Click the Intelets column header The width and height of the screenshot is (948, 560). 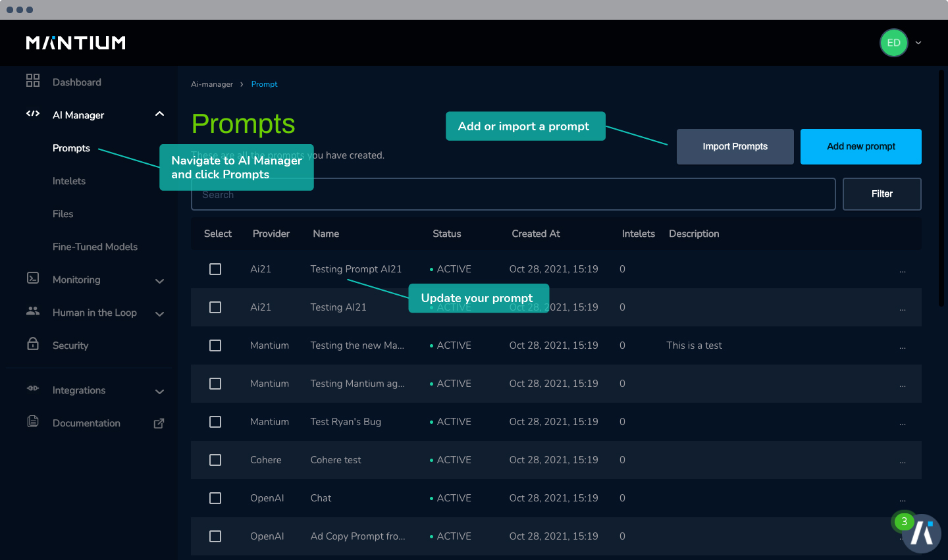tap(639, 234)
